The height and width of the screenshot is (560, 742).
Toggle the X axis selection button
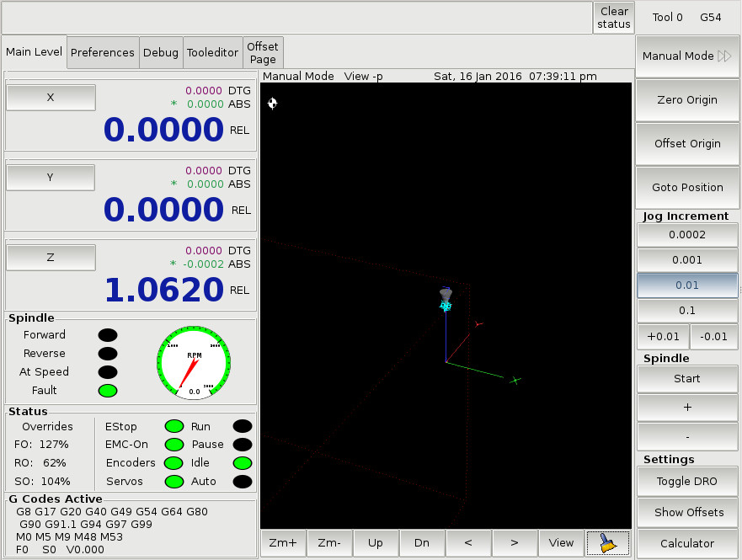coord(51,98)
